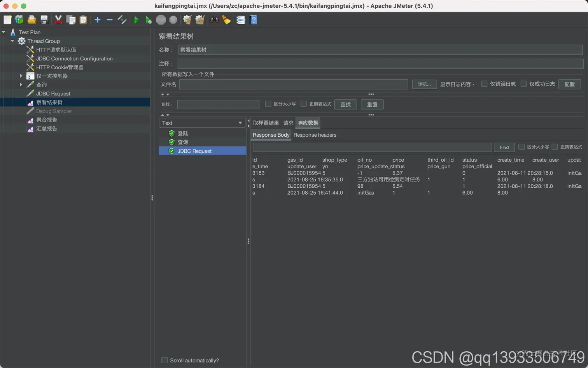Toggle 正则表达式 checkbox beside 查找 field
588x368 pixels.
pos(303,104)
